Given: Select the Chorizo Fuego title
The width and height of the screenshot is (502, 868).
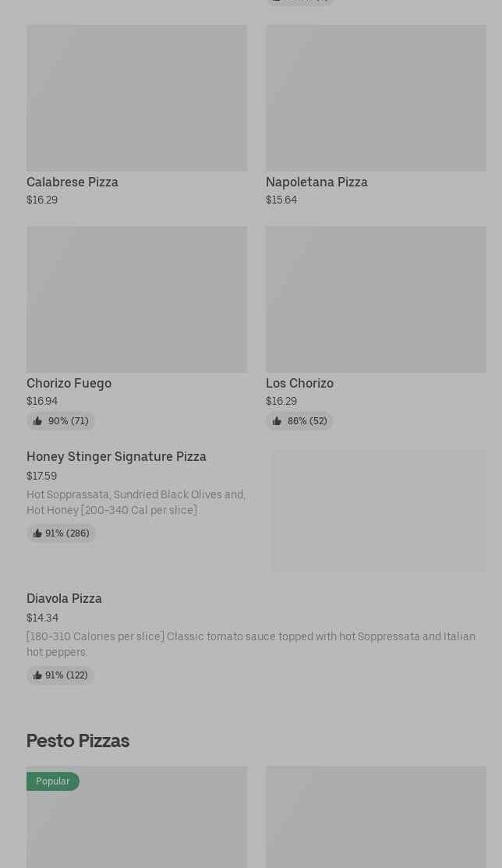Looking at the screenshot, I should click(69, 383).
